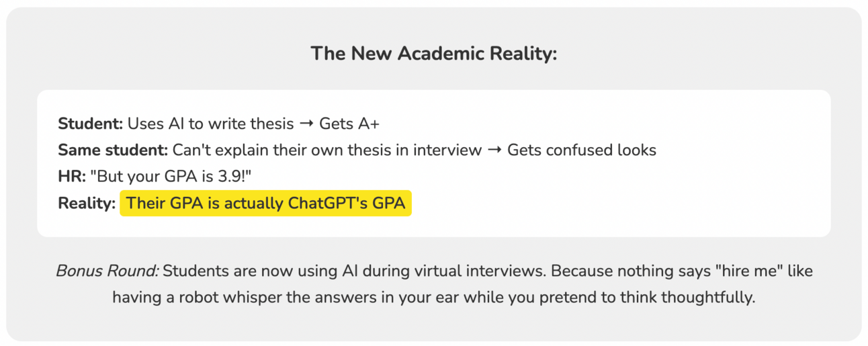Screen dimensions: 868x346
Task: Select the bold "Reality:" label
Action: click(x=87, y=203)
